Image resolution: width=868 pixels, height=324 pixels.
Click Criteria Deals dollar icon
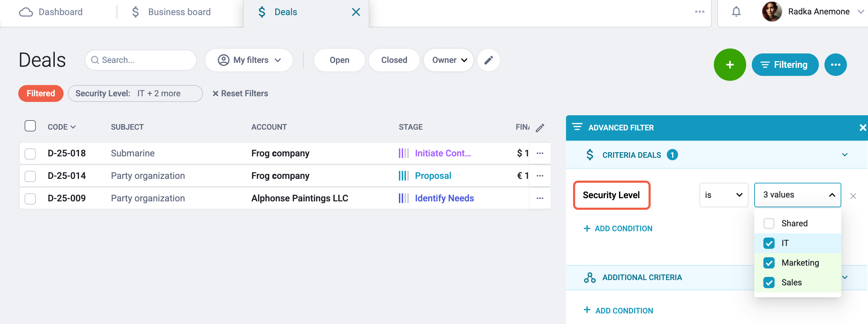pyautogui.click(x=590, y=155)
